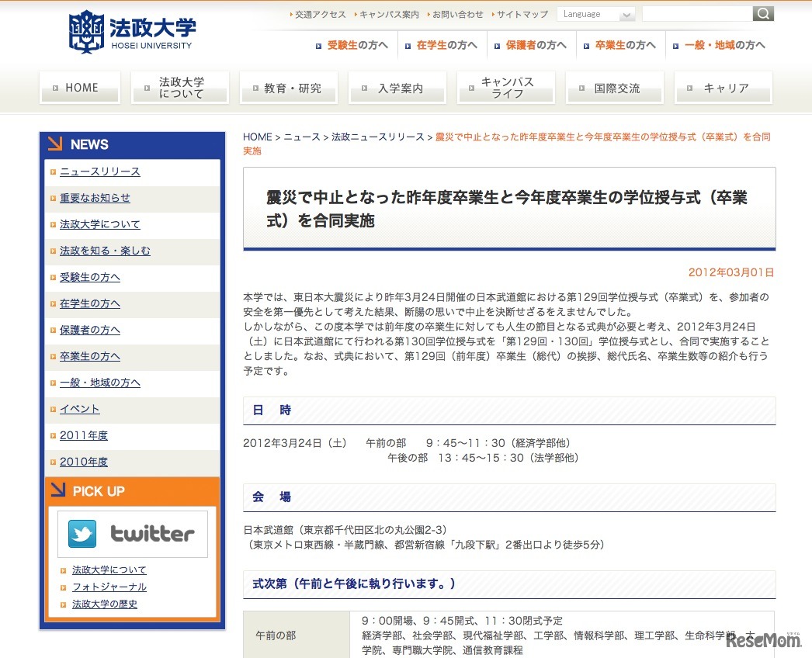Open the Language dropdown
This screenshot has width=812, height=658.
click(x=595, y=13)
